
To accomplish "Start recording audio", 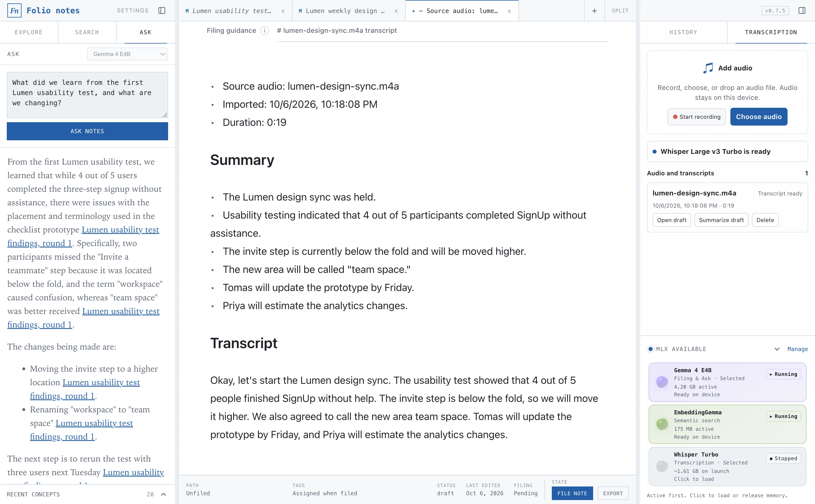I will pyautogui.click(x=697, y=117).
